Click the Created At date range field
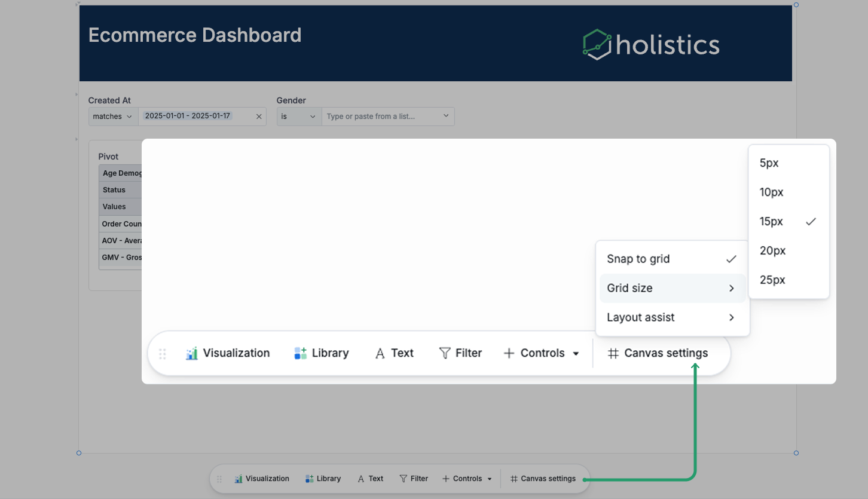Image resolution: width=868 pixels, height=499 pixels. 194,116
